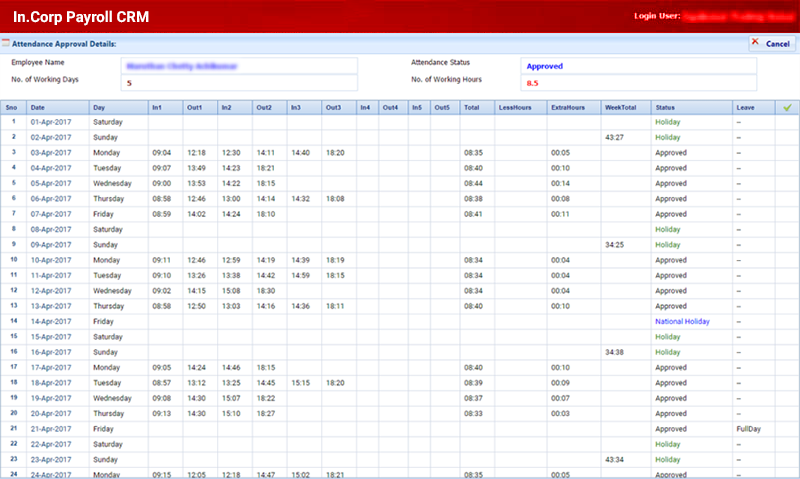The height and width of the screenshot is (479, 800).
Task: Click the Out5 column header
Action: pos(445,108)
